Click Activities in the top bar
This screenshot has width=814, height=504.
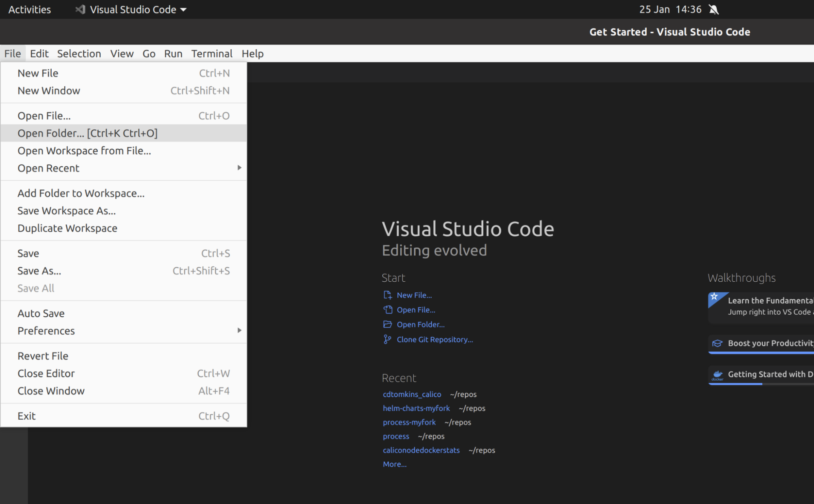coord(29,9)
